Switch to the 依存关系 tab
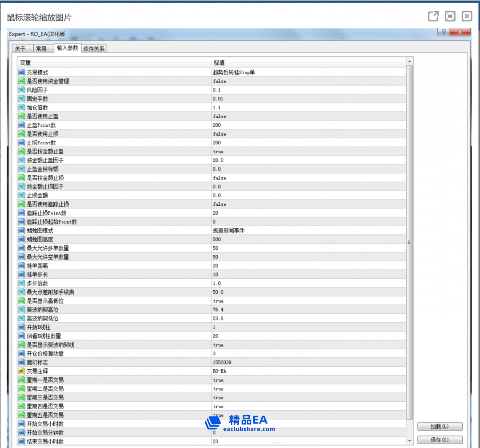This screenshot has height=448, width=480. [94, 49]
